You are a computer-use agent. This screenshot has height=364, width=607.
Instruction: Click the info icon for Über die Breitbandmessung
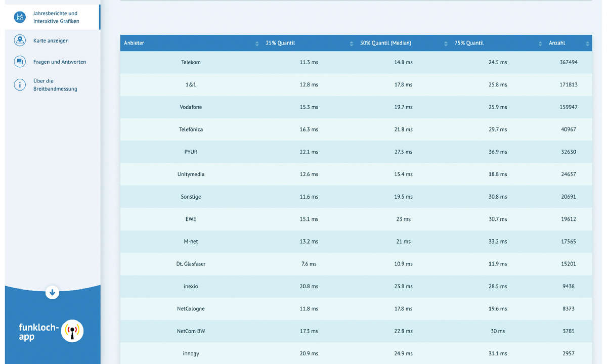click(x=20, y=84)
